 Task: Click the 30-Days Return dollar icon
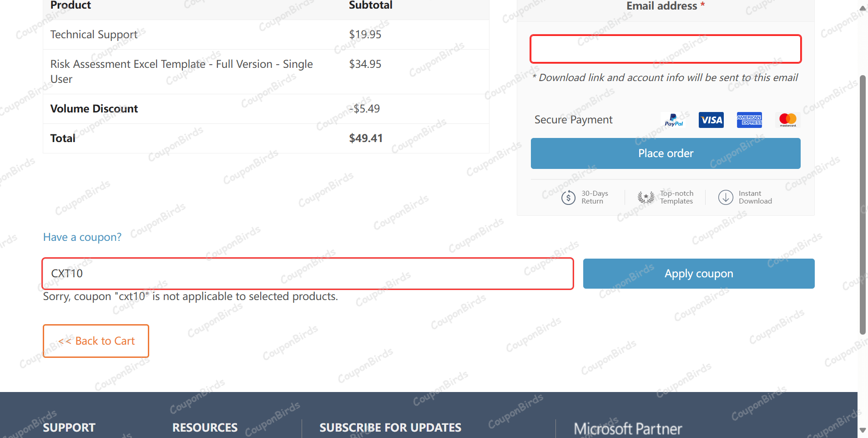(x=568, y=198)
